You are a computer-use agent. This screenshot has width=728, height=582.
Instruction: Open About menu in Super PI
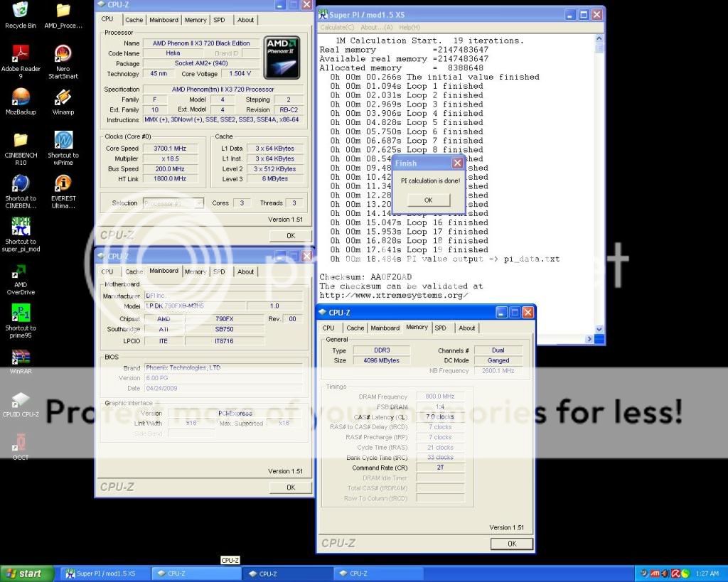point(377,28)
